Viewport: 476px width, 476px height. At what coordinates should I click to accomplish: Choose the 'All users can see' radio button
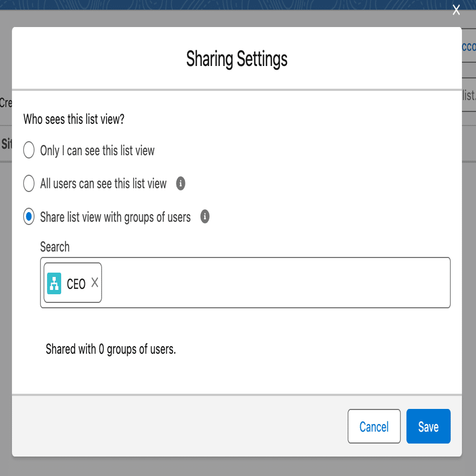pos(29,183)
